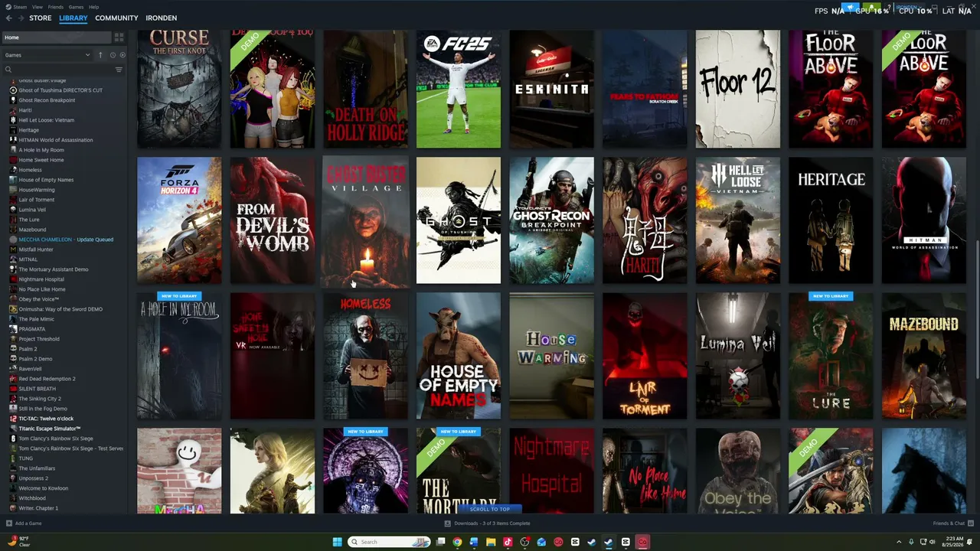Image resolution: width=980 pixels, height=551 pixels.
Task: Select Writer. Chapter 1 in games list
Action: (x=38, y=508)
